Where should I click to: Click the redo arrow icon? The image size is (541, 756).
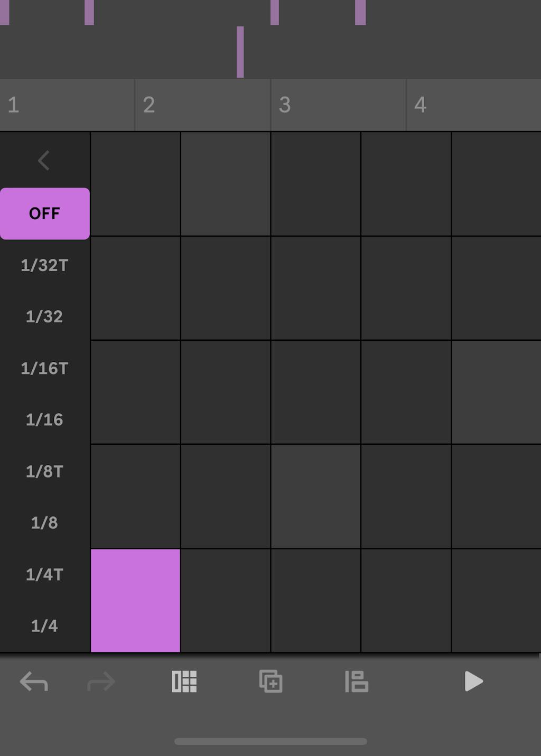click(x=100, y=682)
